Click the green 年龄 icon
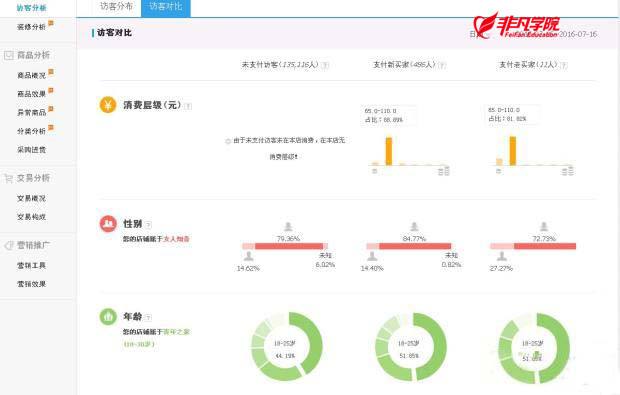Screen dimensions: 620x395 [108, 317]
